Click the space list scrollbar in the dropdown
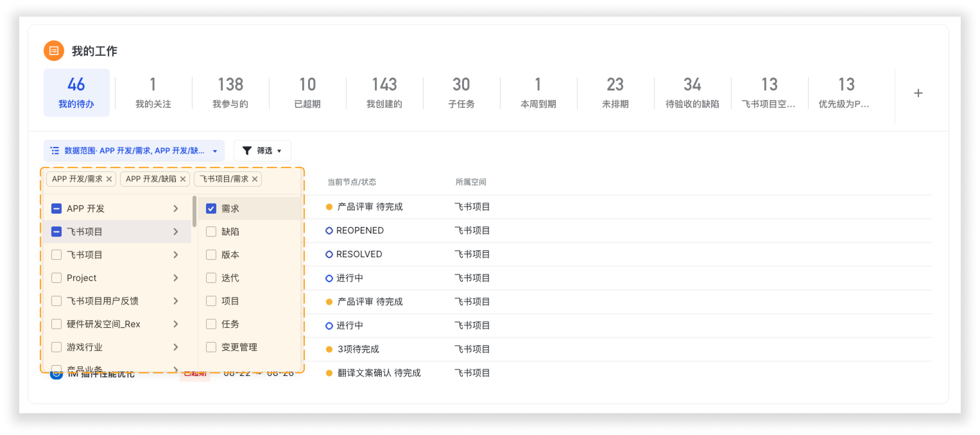This screenshot has height=435, width=980. click(x=194, y=211)
